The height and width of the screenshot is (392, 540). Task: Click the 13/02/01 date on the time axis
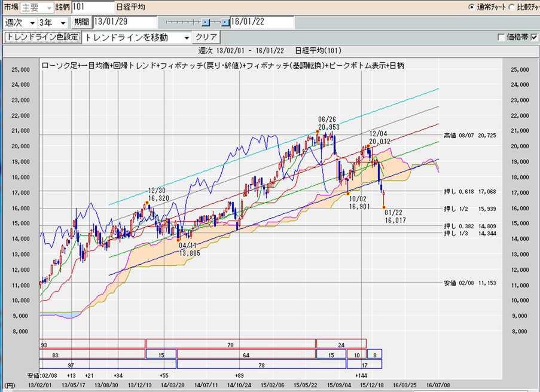(39, 385)
